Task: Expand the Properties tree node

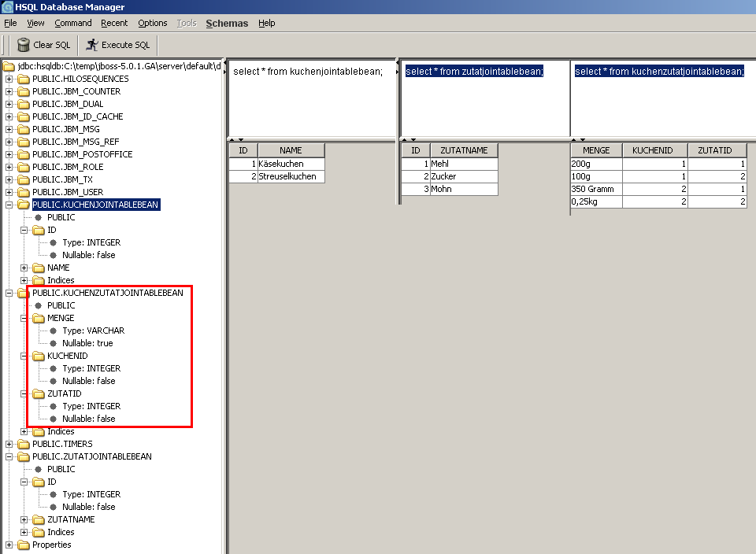Action: pos(9,545)
